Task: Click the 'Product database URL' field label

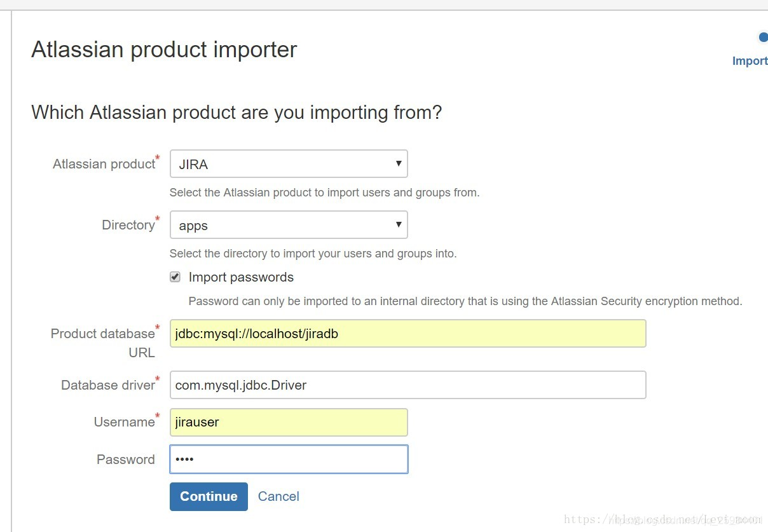Action: 103,343
